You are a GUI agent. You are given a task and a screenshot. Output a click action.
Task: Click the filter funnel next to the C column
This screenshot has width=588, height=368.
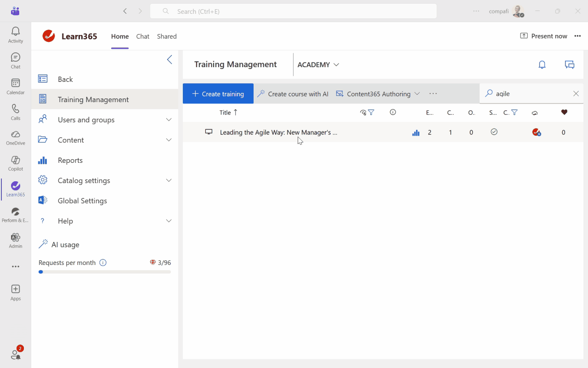click(514, 112)
